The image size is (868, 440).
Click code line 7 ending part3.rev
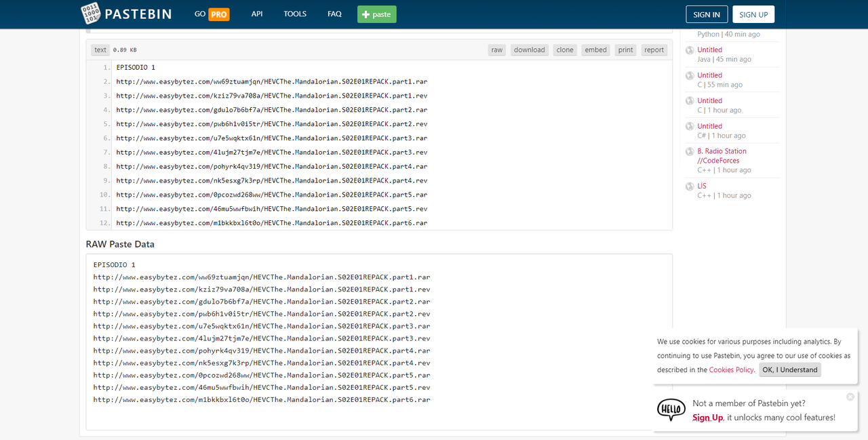point(271,153)
